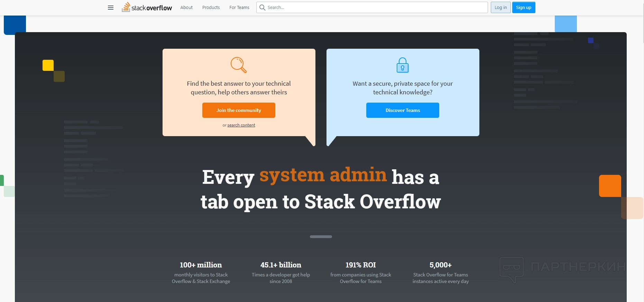644x302 pixels.
Task: Click the Stack Overflow logo
Action: pyautogui.click(x=147, y=7)
